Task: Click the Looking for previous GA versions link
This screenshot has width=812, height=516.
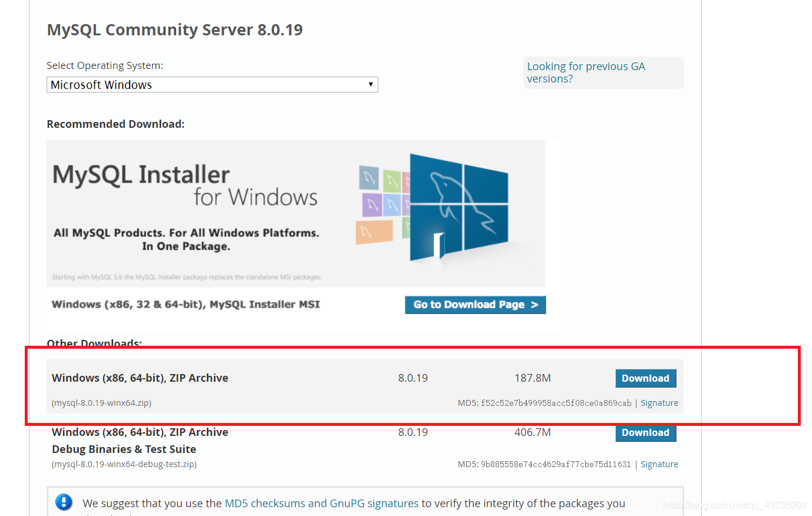Action: coord(586,72)
